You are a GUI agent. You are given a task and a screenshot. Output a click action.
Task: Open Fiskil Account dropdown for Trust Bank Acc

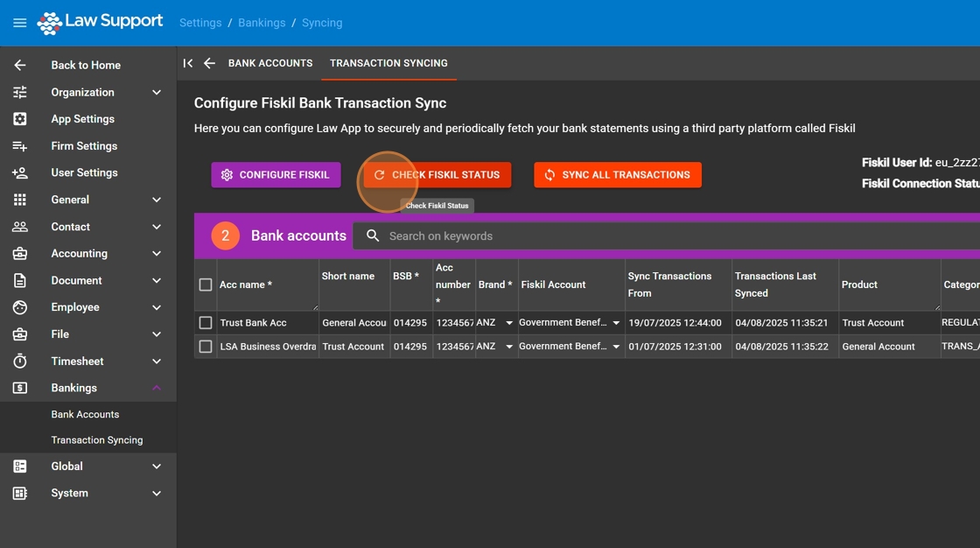click(x=615, y=323)
